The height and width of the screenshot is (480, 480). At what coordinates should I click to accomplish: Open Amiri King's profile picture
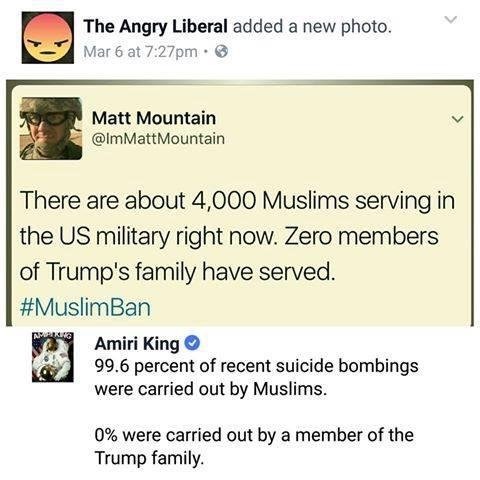[x=53, y=357]
